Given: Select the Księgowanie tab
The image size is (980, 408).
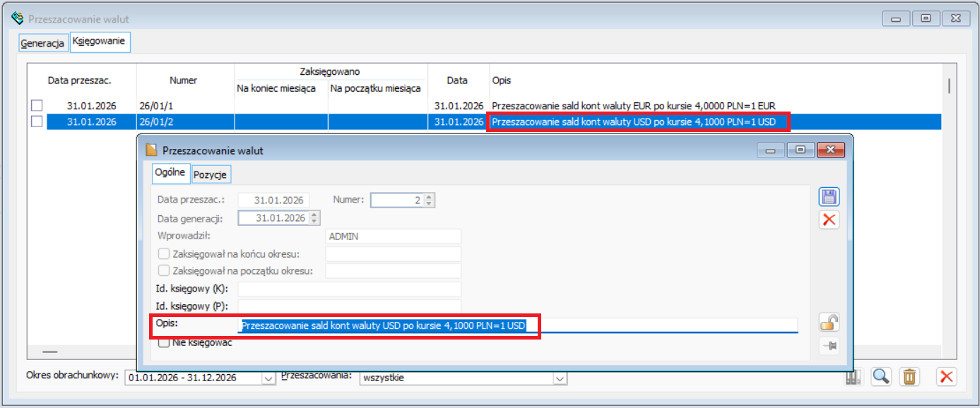Looking at the screenshot, I should tap(99, 42).
